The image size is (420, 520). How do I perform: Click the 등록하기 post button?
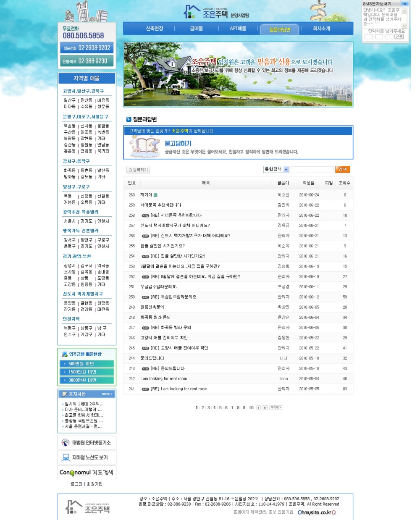[x=138, y=170]
